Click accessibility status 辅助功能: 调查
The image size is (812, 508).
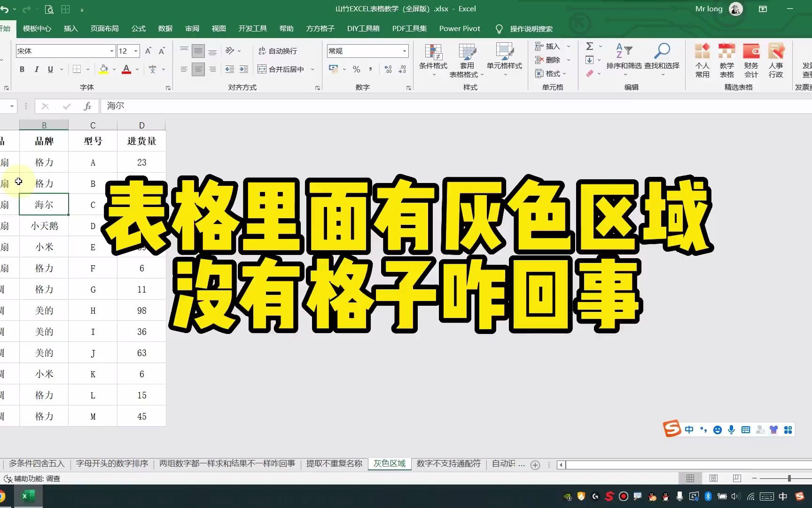point(32,478)
